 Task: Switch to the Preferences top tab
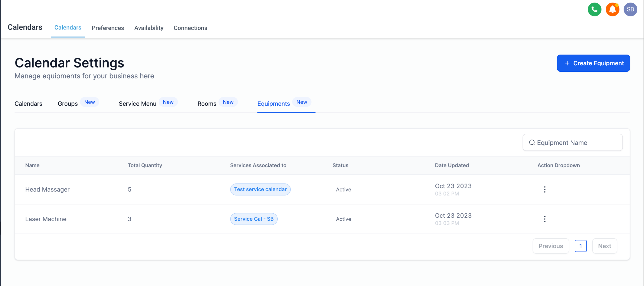tap(108, 28)
